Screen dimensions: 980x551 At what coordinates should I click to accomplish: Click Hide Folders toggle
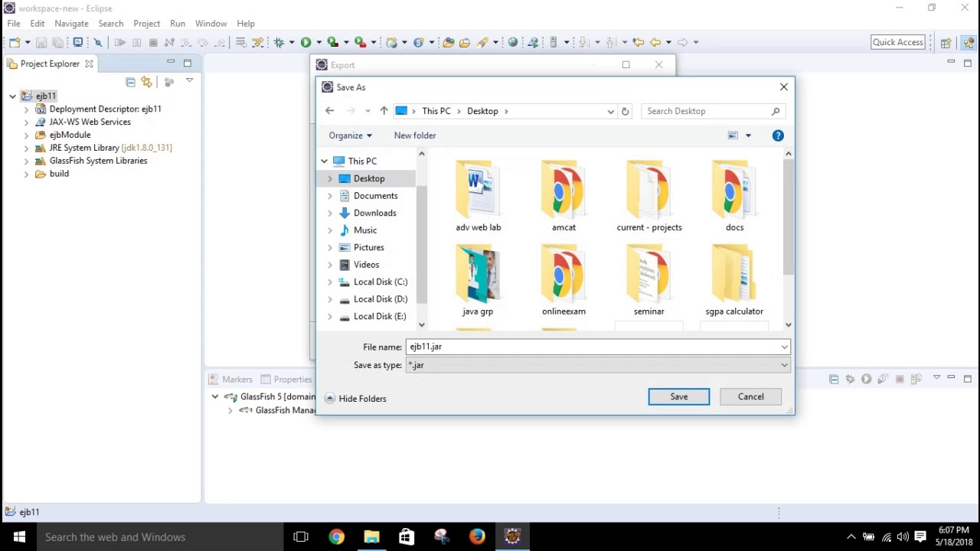point(356,399)
